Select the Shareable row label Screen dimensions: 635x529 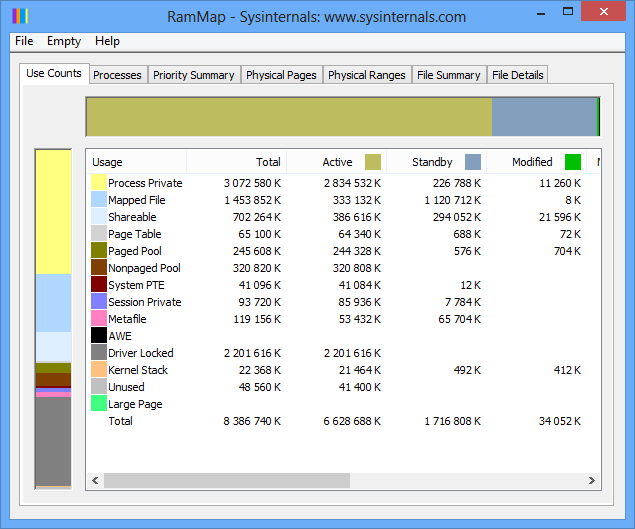(x=132, y=217)
